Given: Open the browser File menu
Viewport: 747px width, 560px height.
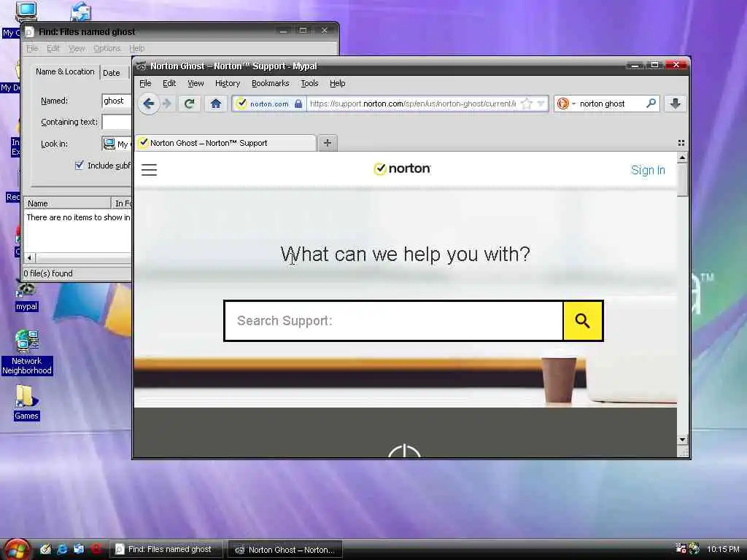Looking at the screenshot, I should [145, 83].
